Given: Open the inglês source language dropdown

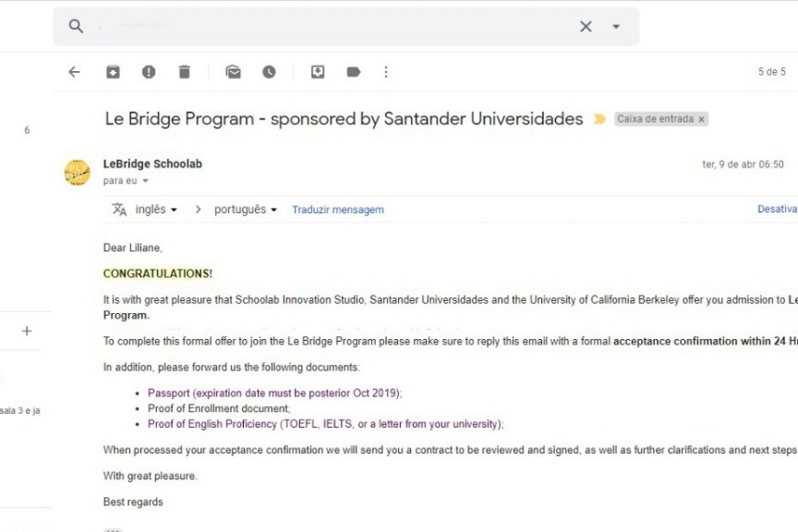Looking at the screenshot, I should tap(156, 210).
